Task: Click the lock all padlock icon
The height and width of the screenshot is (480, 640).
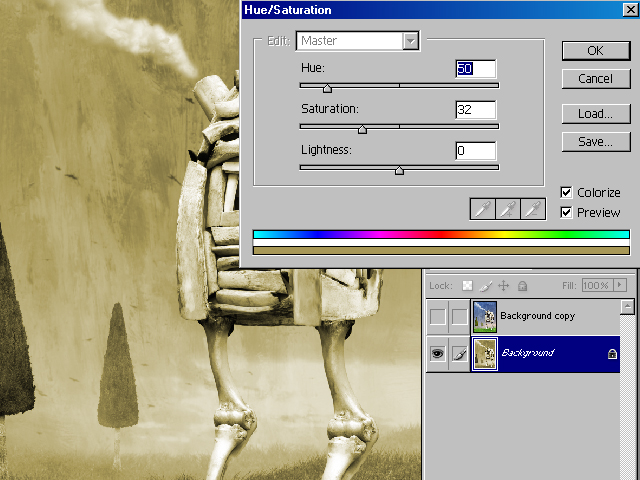Action: tap(520, 286)
